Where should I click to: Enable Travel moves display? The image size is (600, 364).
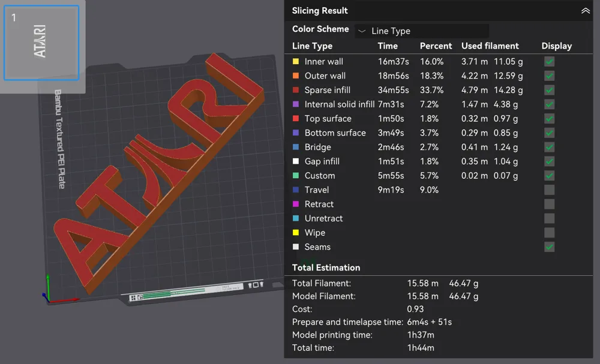point(549,189)
